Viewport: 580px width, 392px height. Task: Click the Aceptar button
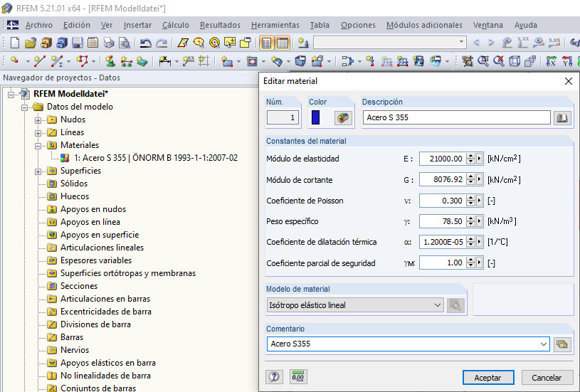click(488, 378)
